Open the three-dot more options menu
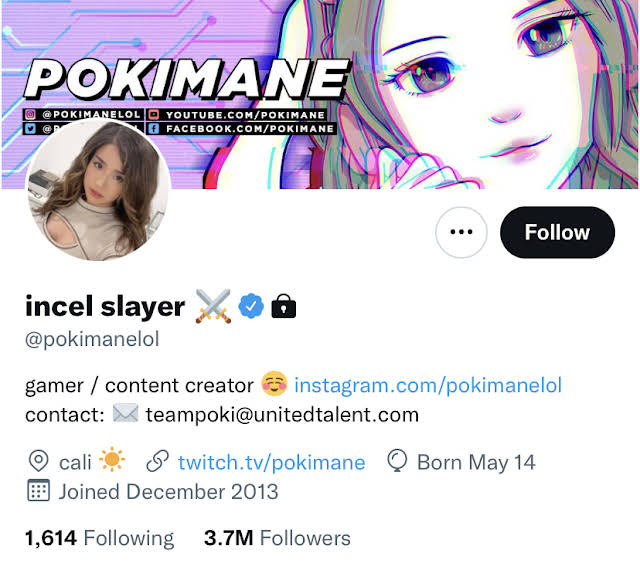640x570 pixels. tap(461, 232)
